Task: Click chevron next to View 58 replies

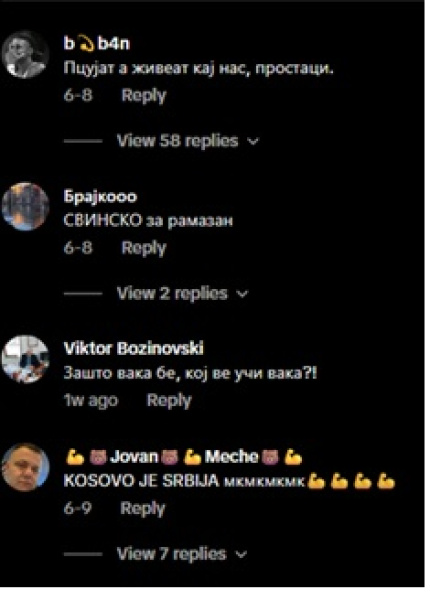Action: 253,142
